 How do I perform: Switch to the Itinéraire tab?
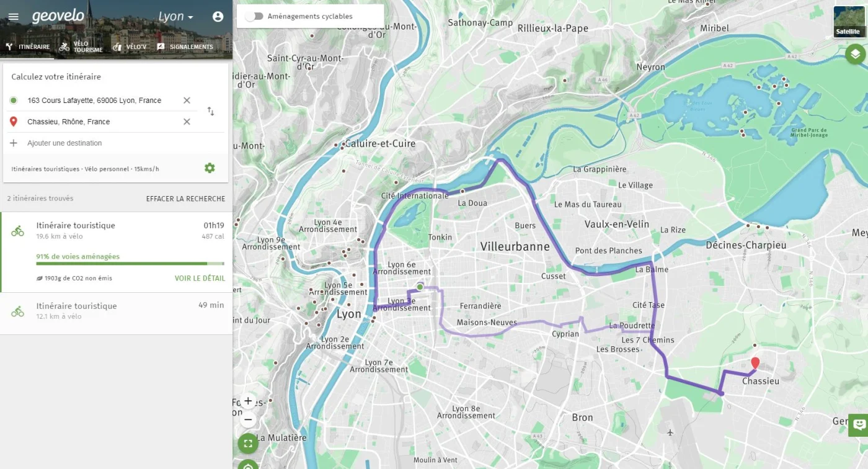tap(27, 47)
